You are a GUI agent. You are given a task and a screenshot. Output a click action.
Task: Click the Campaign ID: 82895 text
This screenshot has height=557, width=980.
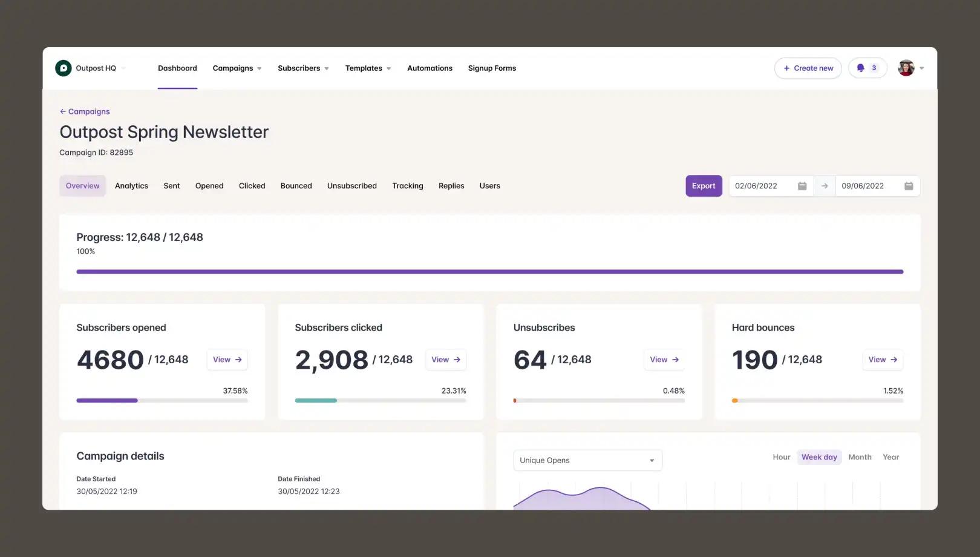[x=96, y=153]
